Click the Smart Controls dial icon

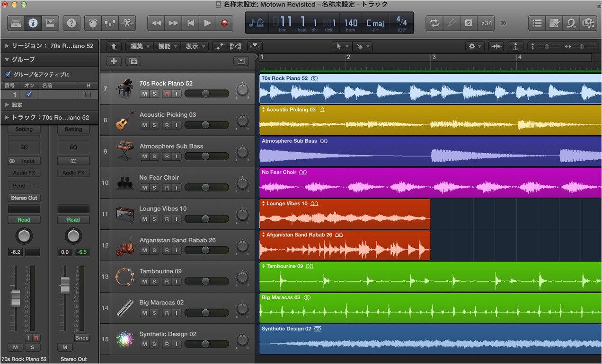point(93,23)
